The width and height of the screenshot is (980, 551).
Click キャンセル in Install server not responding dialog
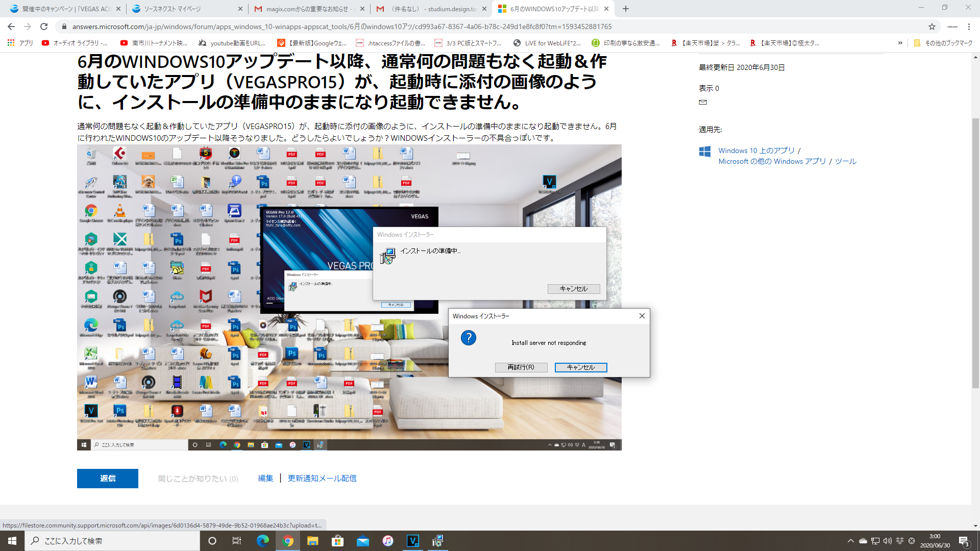pyautogui.click(x=581, y=367)
